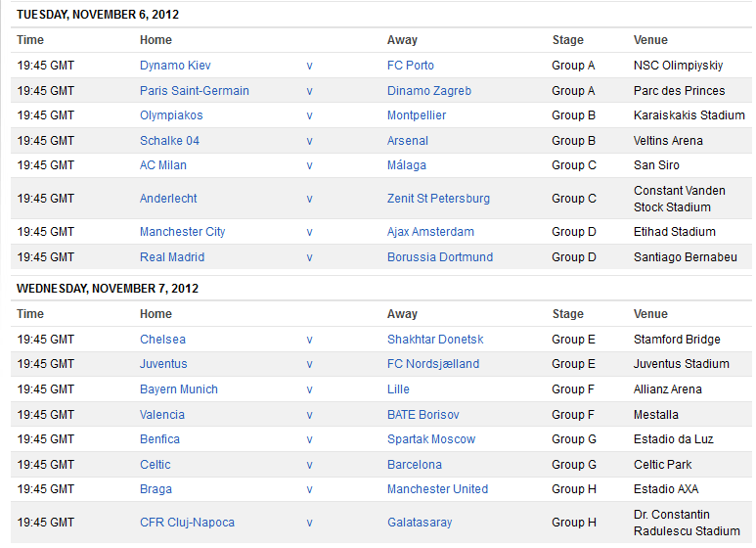Open Zenit St Petersburg team link
This screenshot has height=548, width=756.
438,199
